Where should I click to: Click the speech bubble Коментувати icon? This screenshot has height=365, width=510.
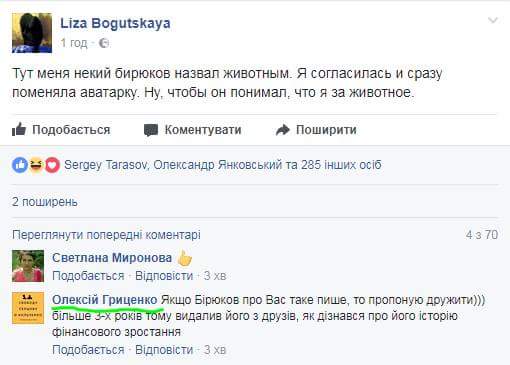click(x=151, y=130)
